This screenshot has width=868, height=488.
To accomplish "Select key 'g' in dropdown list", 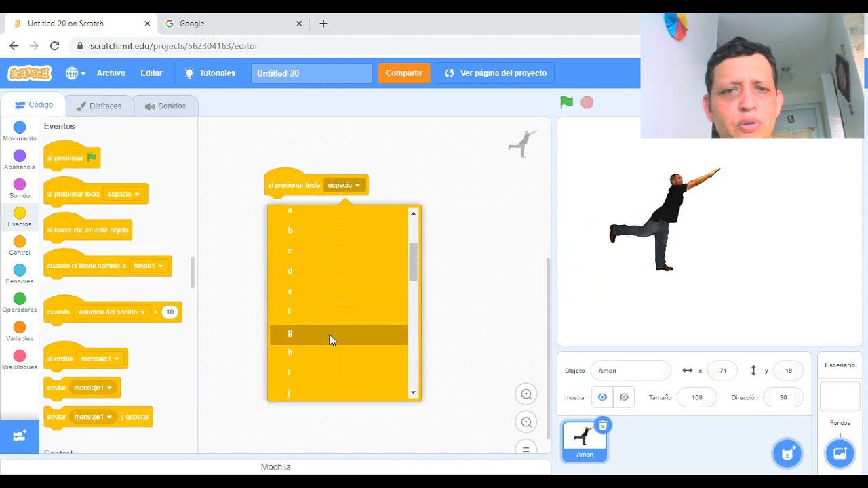I will (x=339, y=333).
